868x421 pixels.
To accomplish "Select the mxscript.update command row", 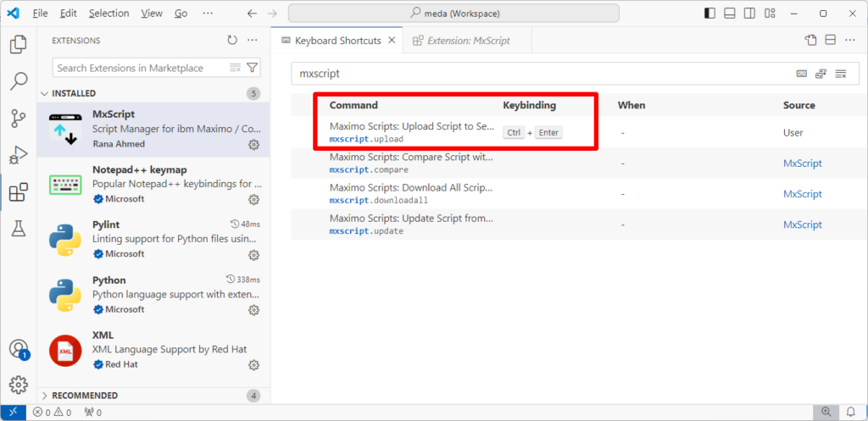I will click(580, 224).
